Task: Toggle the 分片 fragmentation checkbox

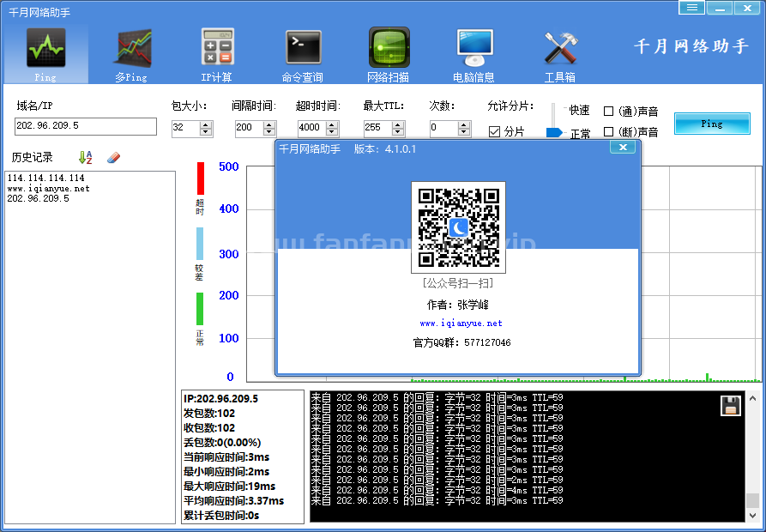Action: (x=495, y=131)
